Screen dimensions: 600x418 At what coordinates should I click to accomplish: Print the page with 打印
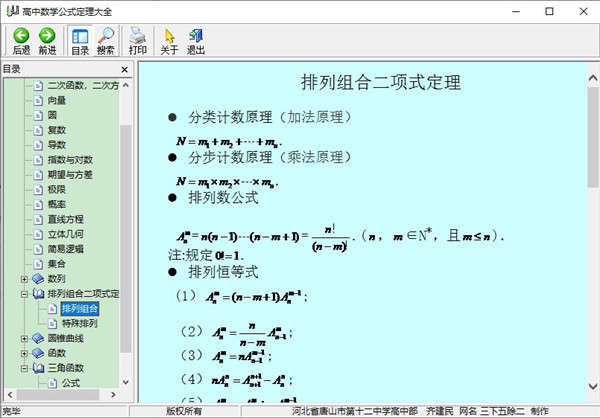(x=138, y=41)
